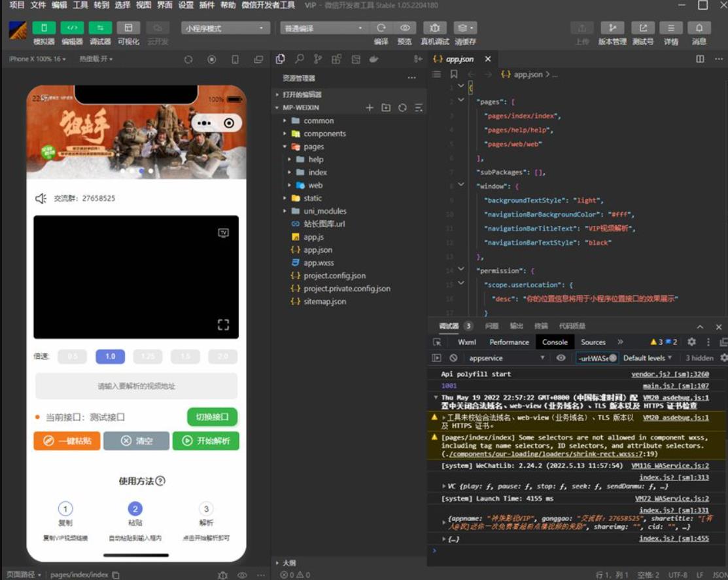Click the preview eye icon

(x=405, y=28)
